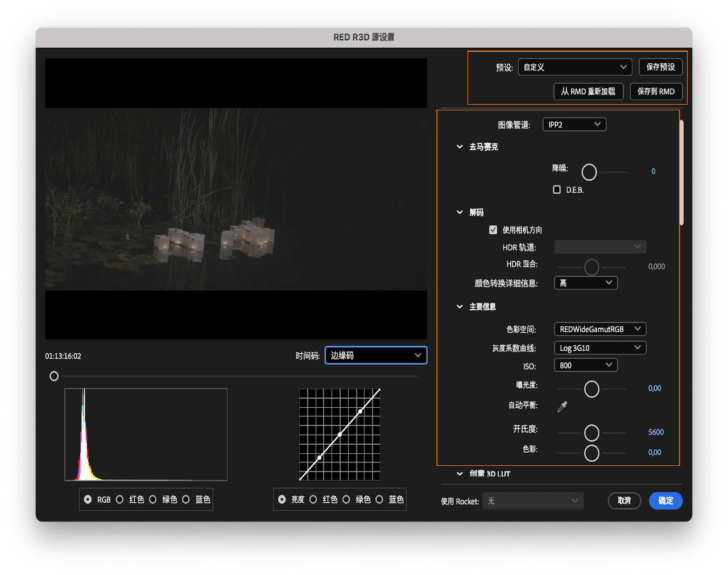
Task: Open the ISO 800 dropdown
Action: (585, 365)
